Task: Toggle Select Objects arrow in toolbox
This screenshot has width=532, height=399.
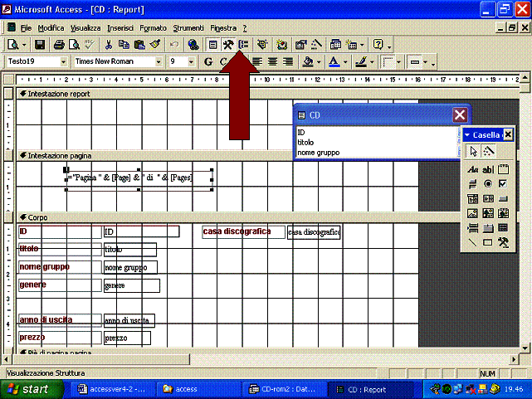Action: tap(473, 151)
